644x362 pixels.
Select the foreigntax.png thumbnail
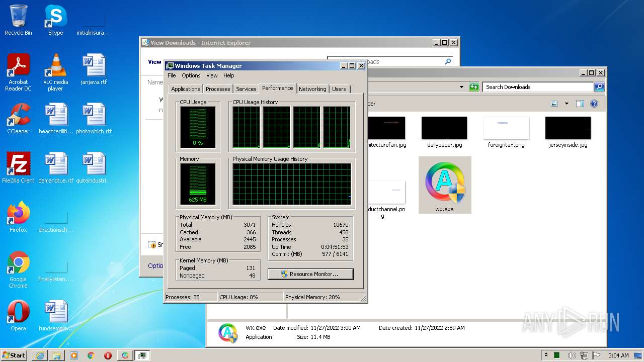click(x=506, y=132)
